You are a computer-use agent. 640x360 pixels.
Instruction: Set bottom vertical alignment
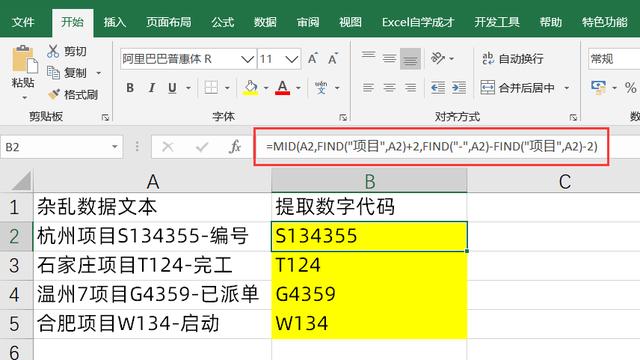(x=410, y=59)
